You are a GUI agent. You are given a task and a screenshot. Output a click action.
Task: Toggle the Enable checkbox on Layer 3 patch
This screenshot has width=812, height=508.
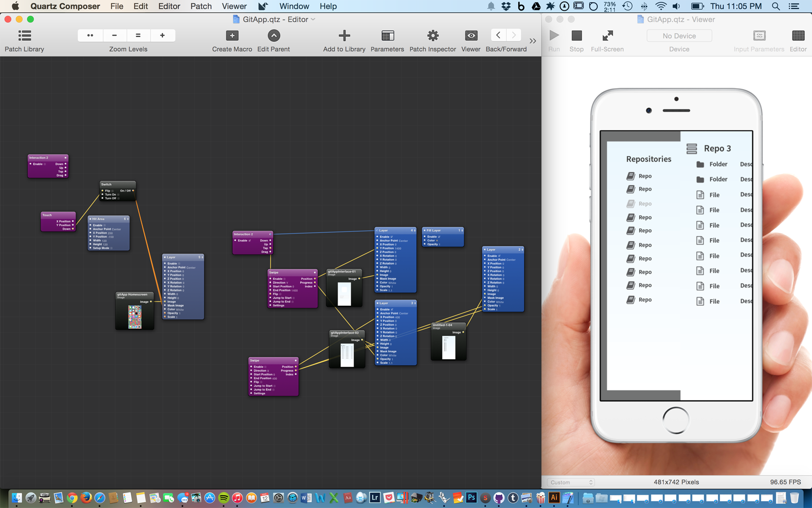click(392, 309)
